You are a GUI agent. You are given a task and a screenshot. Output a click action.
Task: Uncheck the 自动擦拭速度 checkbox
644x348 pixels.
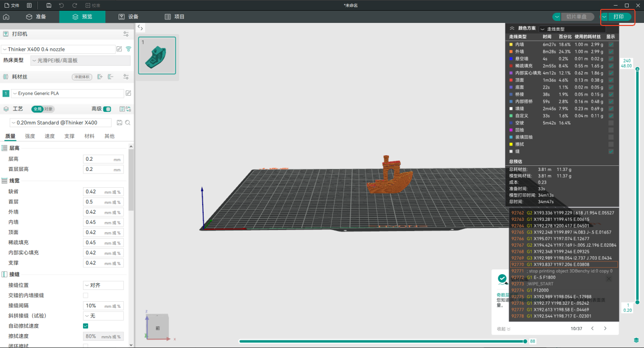86,326
